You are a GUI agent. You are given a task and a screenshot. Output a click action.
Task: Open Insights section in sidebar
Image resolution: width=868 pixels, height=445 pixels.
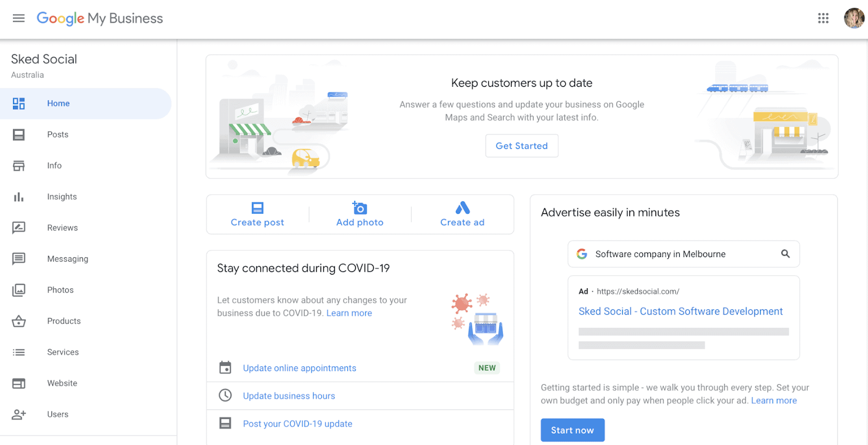[x=86, y=197]
